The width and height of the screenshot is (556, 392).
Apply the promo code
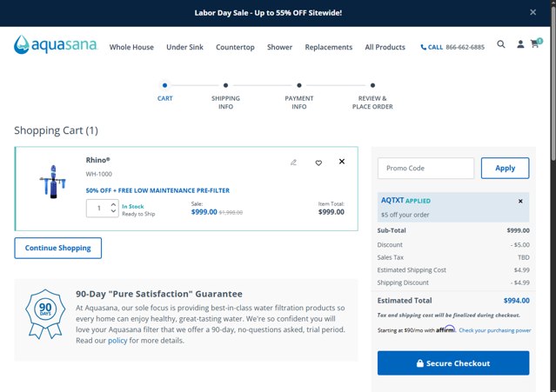(x=505, y=169)
